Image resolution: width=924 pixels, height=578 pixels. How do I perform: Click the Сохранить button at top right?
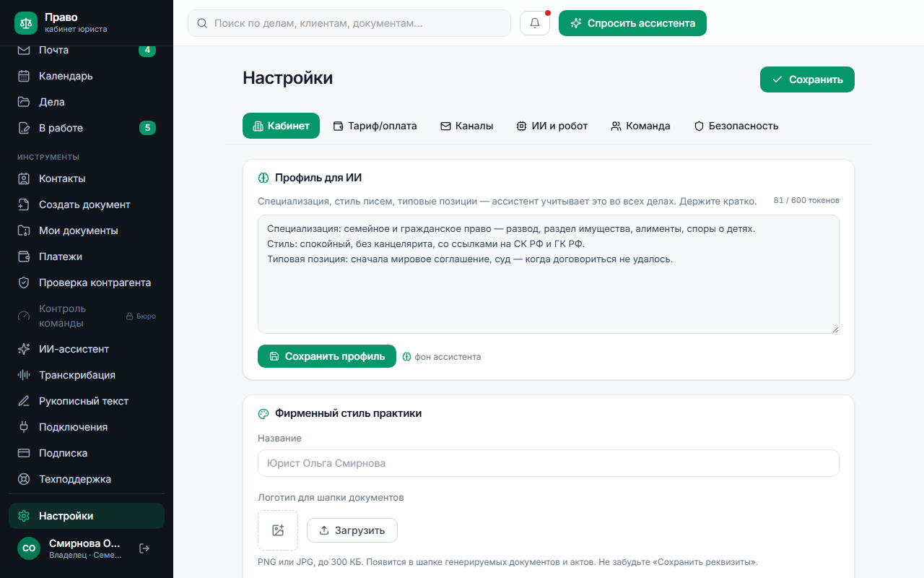pos(807,79)
